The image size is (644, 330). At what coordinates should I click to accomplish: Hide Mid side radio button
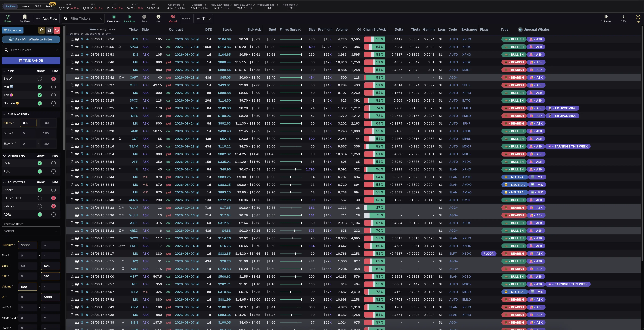tap(53, 87)
